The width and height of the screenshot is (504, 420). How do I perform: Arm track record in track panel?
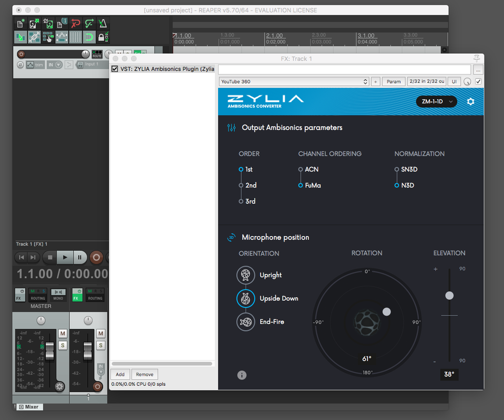[21, 54]
